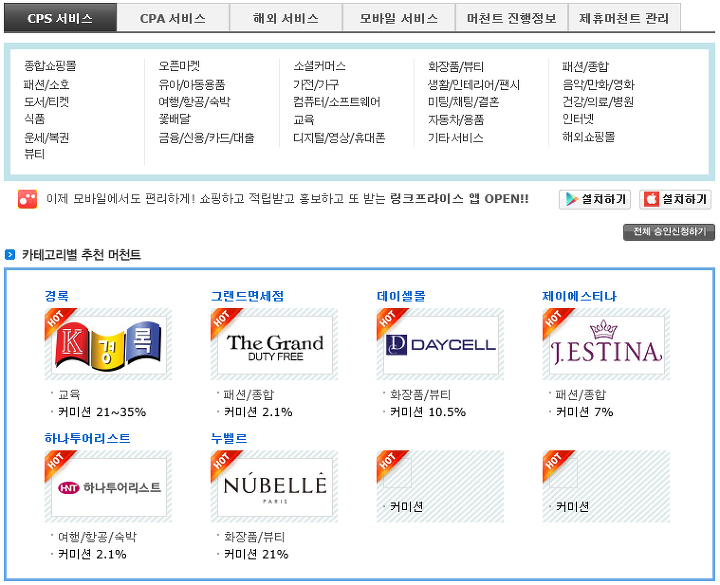Open the J.ESTINA logo thumbnail
The width and height of the screenshot is (720, 585).
606,344
